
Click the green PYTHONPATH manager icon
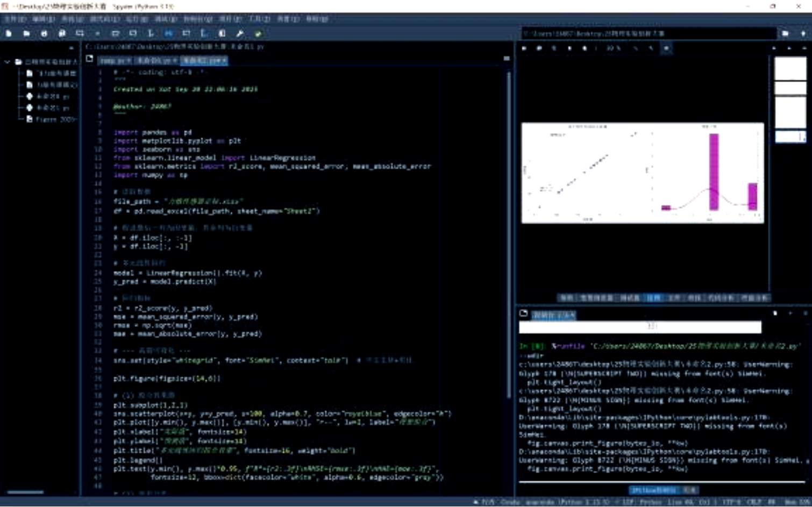(258, 33)
